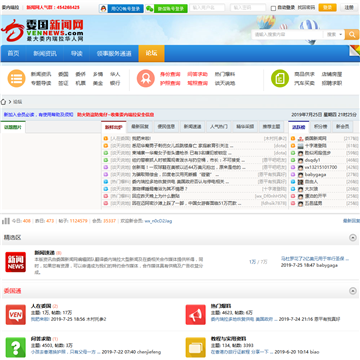Collapse the 委国通 section
Viewport: 360px width, 360px height.
(353, 291)
